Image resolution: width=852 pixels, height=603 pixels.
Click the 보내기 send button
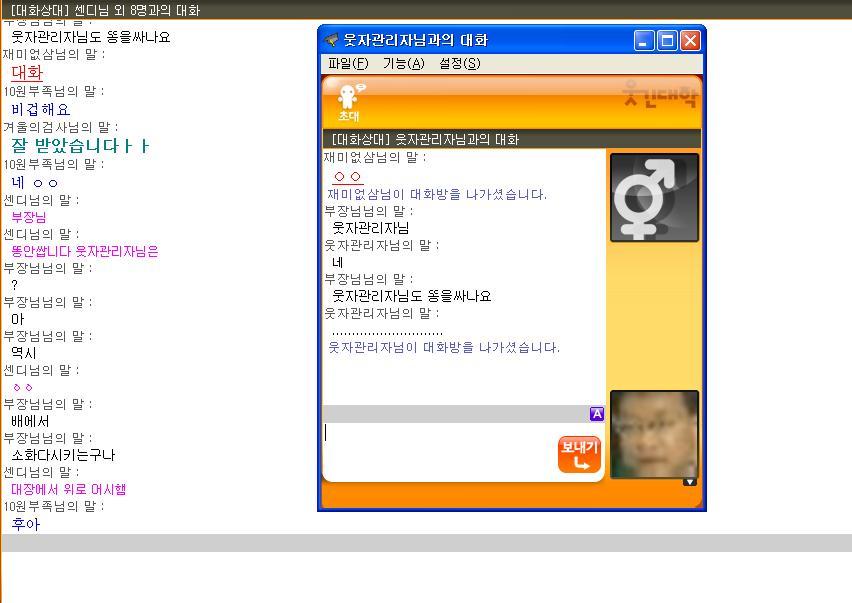click(579, 454)
